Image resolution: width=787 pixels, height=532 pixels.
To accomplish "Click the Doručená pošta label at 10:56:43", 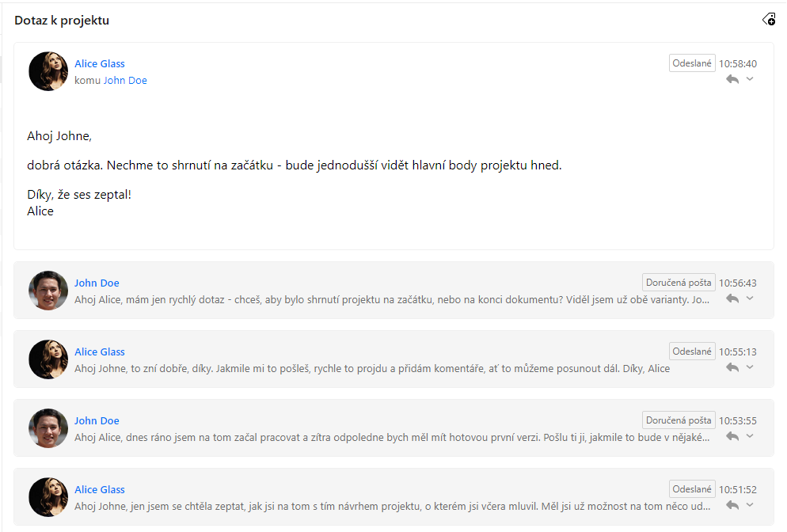I will (x=679, y=283).
